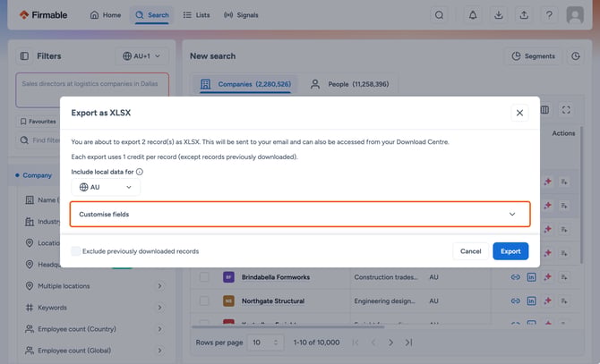The height and width of the screenshot is (364, 600).
Task: Jump to the last results page
Action: (408, 343)
